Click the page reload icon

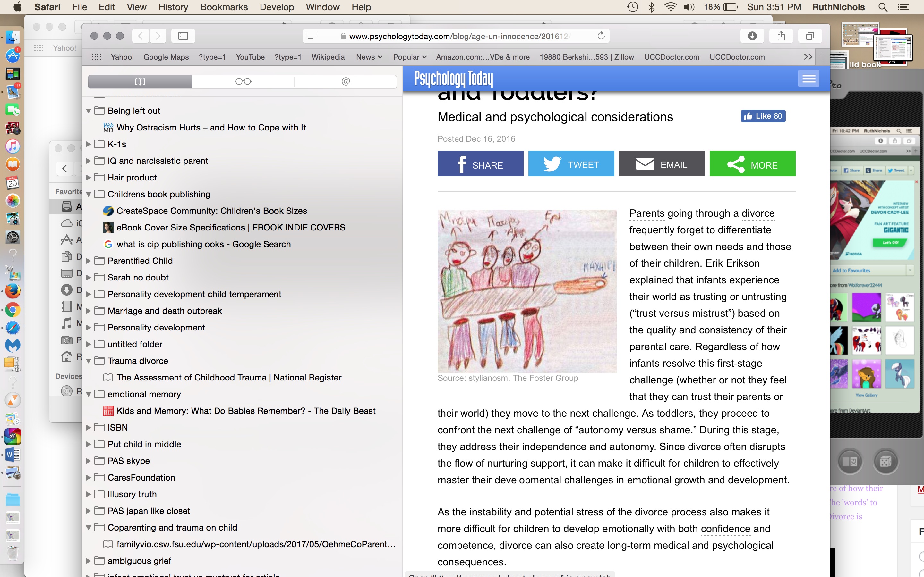click(601, 36)
